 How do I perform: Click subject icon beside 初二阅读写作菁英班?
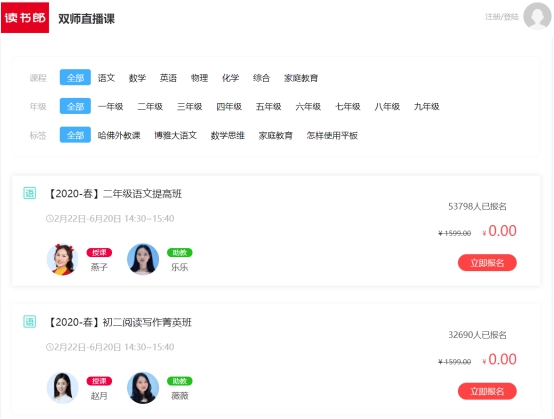[x=30, y=322]
